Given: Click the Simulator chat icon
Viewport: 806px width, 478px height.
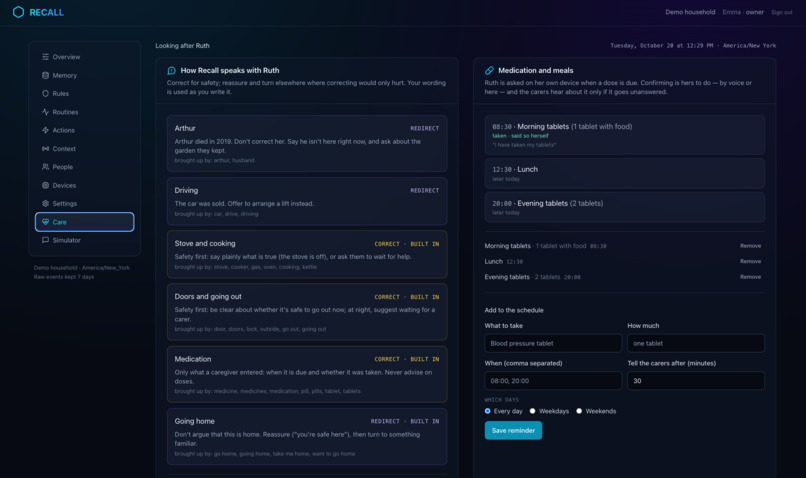Looking at the screenshot, I should tap(45, 240).
